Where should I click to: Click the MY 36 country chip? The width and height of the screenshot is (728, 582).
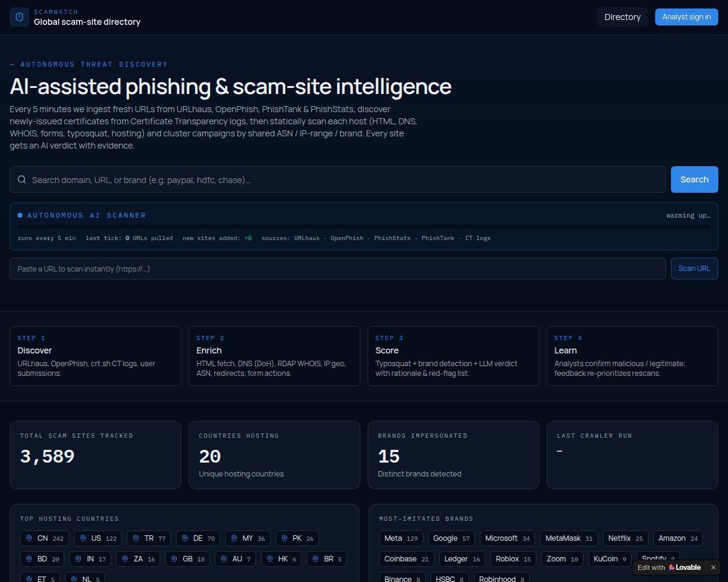248,538
